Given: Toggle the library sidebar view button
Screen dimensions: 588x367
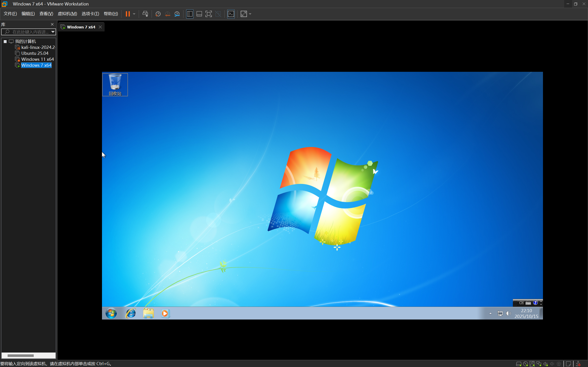Looking at the screenshot, I should (x=189, y=14).
